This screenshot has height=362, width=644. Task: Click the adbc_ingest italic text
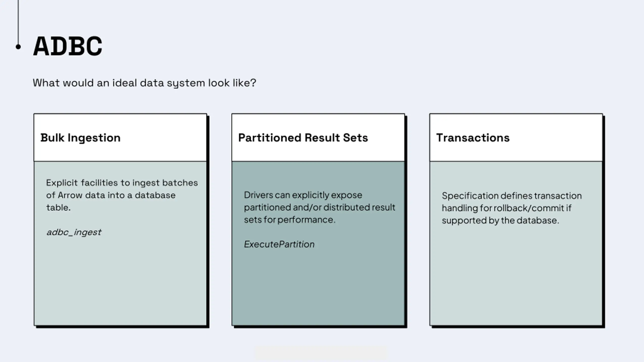tap(74, 232)
